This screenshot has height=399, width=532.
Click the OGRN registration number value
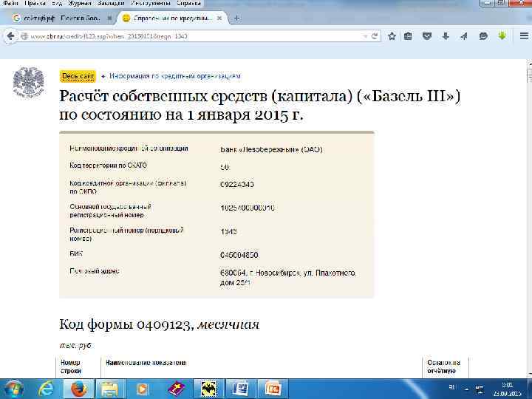248,208
